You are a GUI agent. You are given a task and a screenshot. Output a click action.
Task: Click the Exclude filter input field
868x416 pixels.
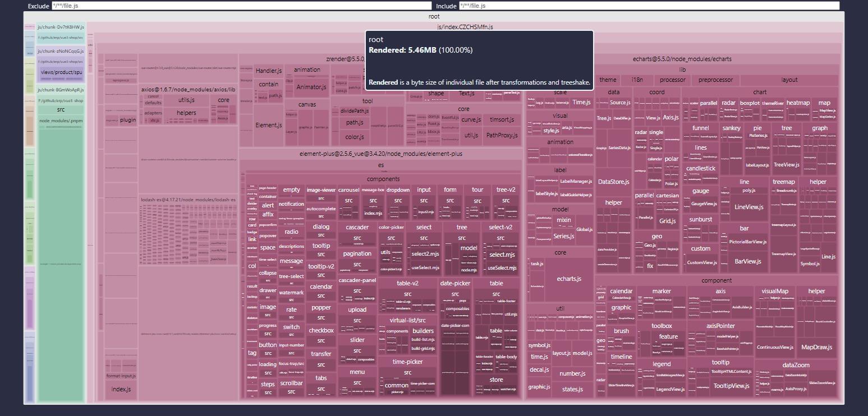point(241,6)
